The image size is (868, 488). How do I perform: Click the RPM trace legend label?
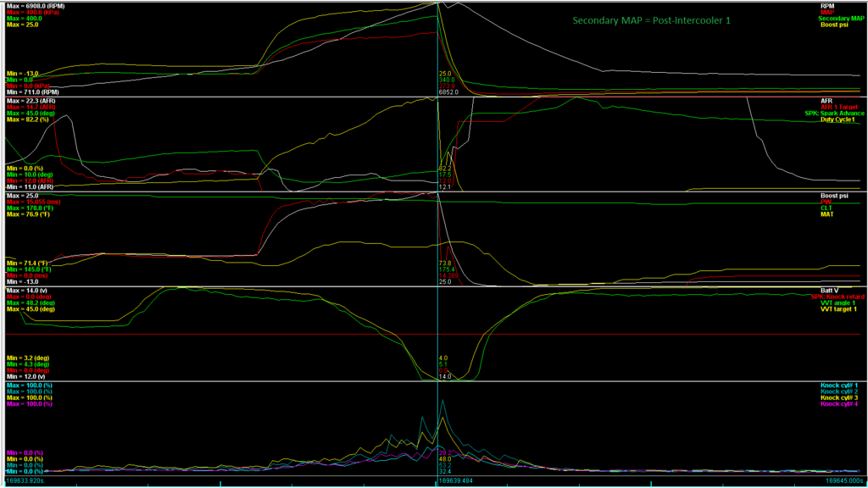[852, 4]
